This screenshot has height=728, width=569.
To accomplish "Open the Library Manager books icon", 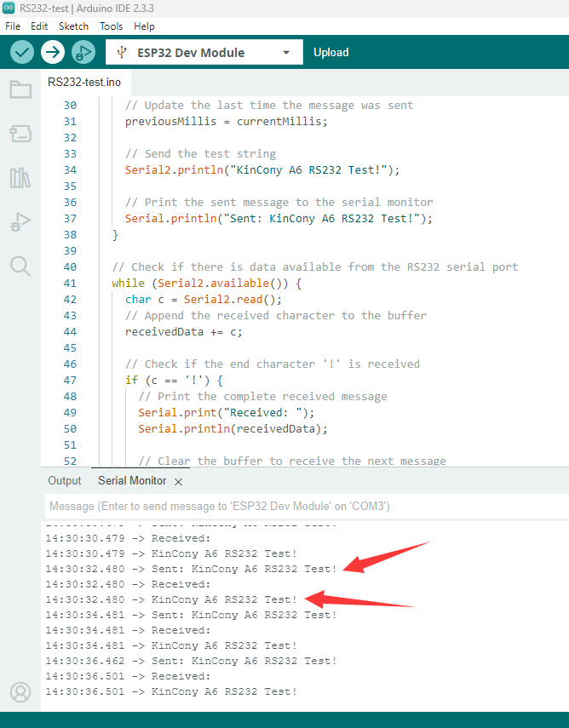I will coord(20,178).
